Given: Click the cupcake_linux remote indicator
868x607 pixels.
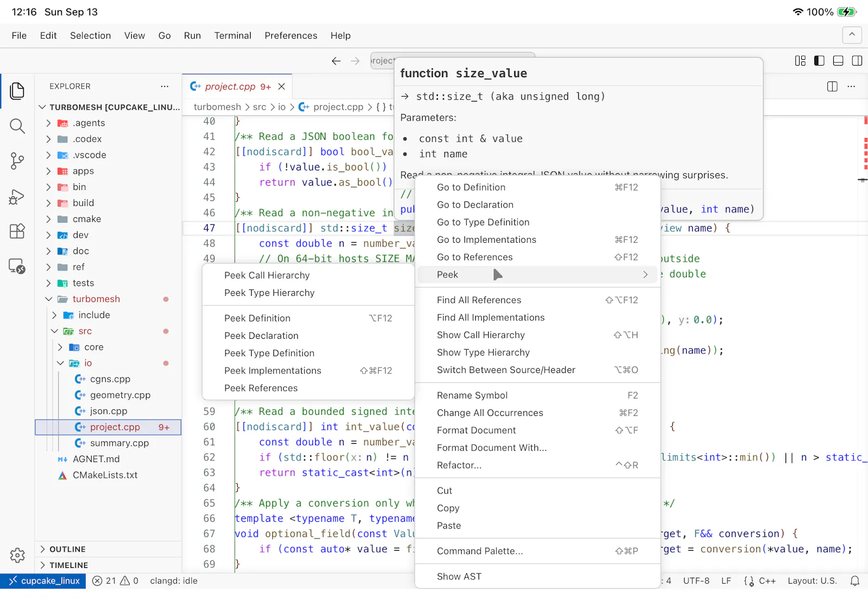Looking at the screenshot, I should pos(43,581).
